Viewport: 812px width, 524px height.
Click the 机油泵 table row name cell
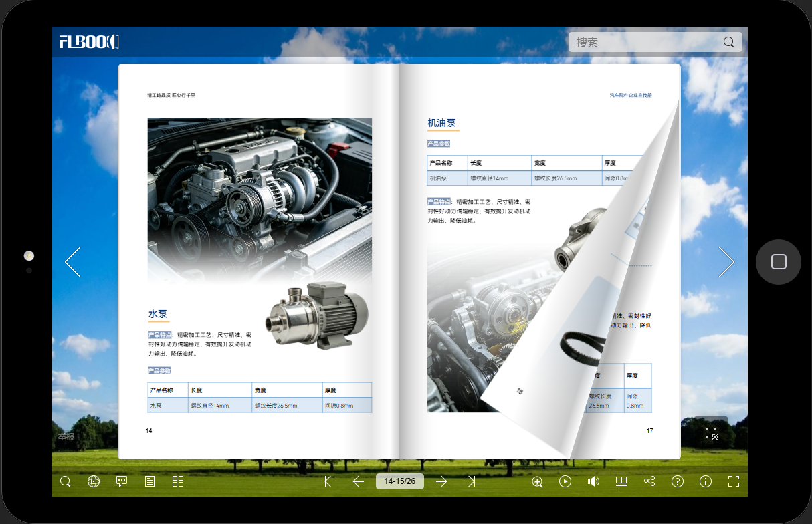[447, 178]
